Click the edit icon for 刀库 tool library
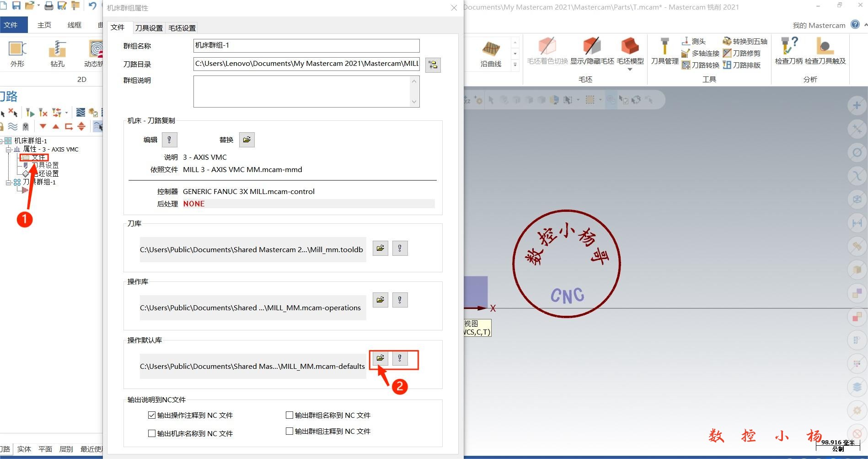This screenshot has height=459, width=868. coord(400,248)
